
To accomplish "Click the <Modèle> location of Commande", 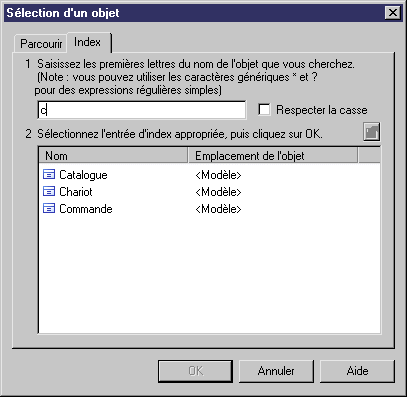I will [x=218, y=209].
